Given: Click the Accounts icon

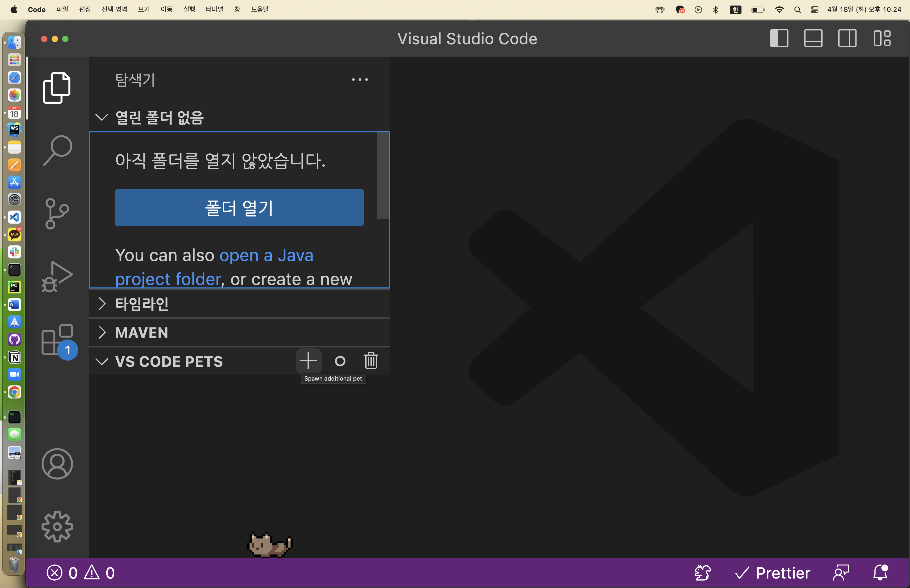Looking at the screenshot, I should 57,464.
